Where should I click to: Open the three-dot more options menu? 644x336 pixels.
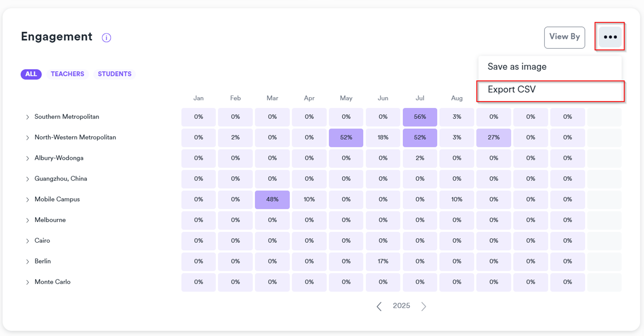610,37
